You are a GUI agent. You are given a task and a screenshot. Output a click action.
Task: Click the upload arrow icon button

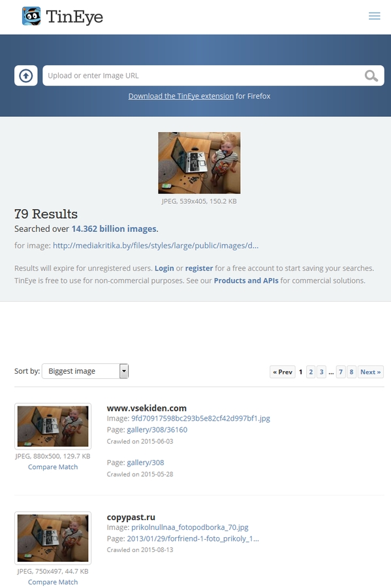click(x=26, y=76)
